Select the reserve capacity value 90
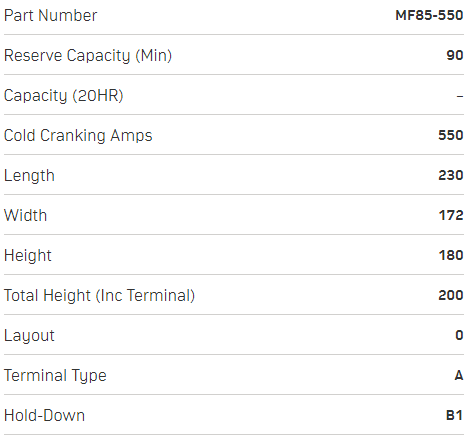This screenshot has height=444, width=473. [x=455, y=55]
